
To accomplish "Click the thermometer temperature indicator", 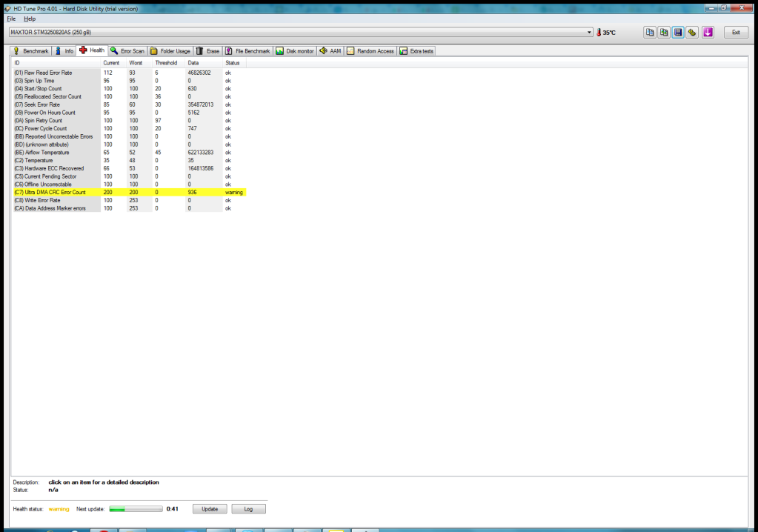I will (605, 33).
